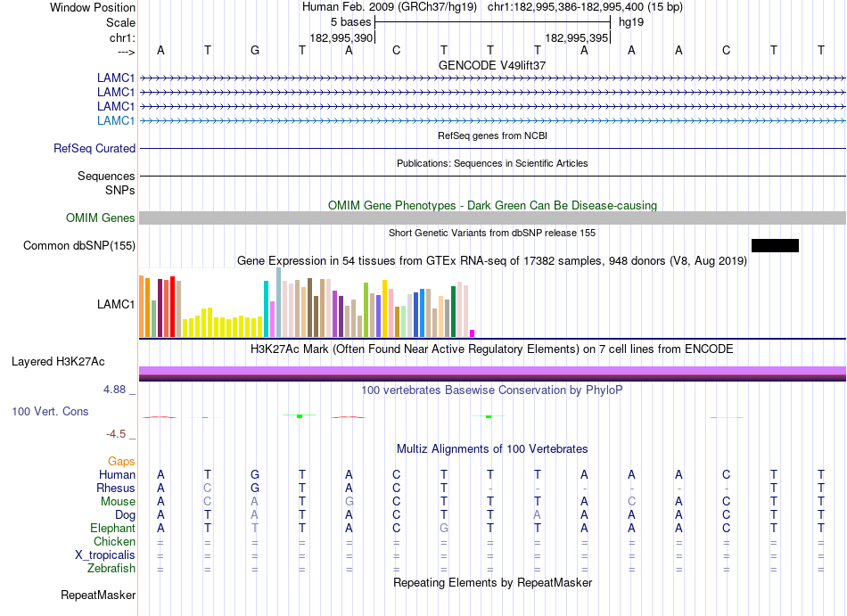Open Repeating Elements by RepeatMasker title
Viewport: 847px width, 616px height.
click(x=492, y=582)
